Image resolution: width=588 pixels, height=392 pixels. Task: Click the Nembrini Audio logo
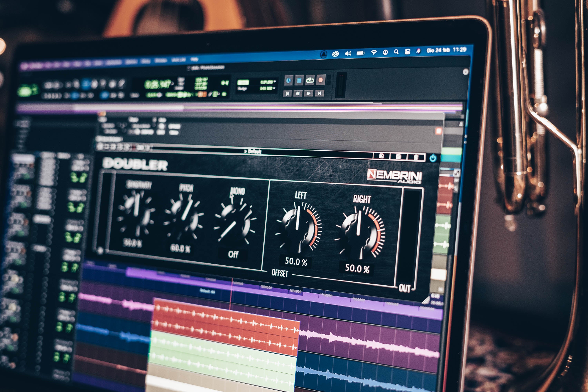click(395, 177)
